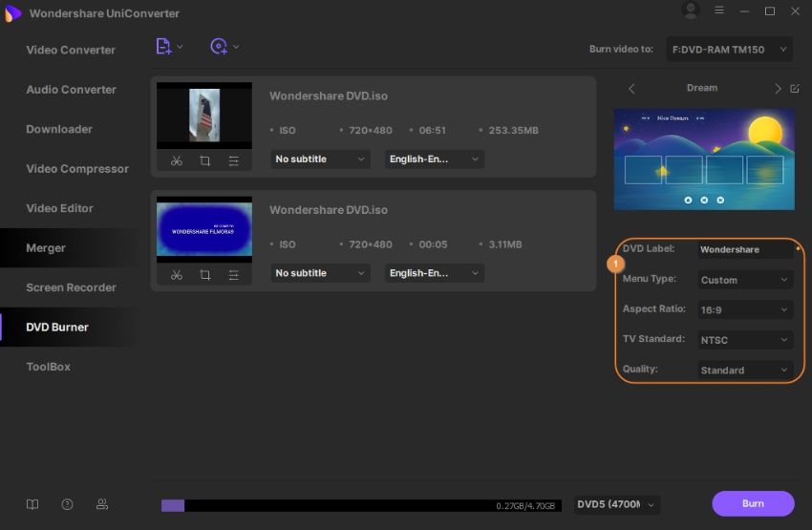
Task: Open the user account icon in title bar
Action: (691, 11)
